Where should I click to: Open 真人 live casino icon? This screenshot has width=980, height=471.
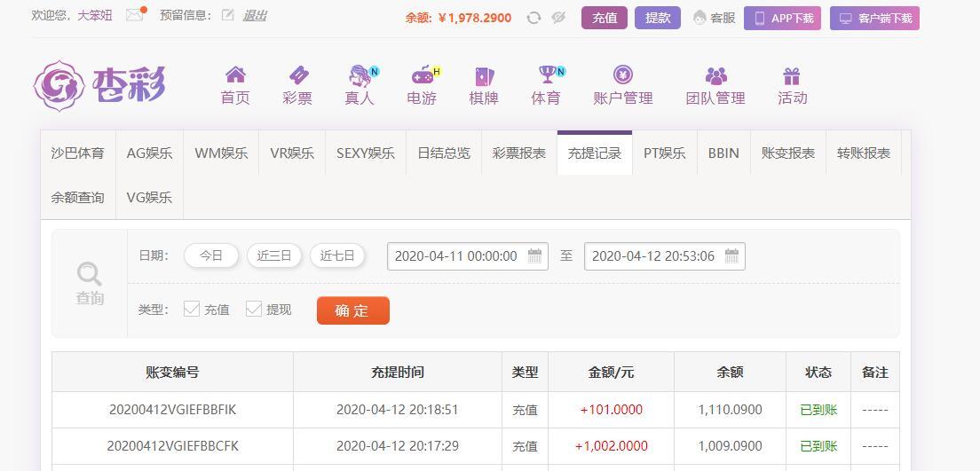[360, 75]
